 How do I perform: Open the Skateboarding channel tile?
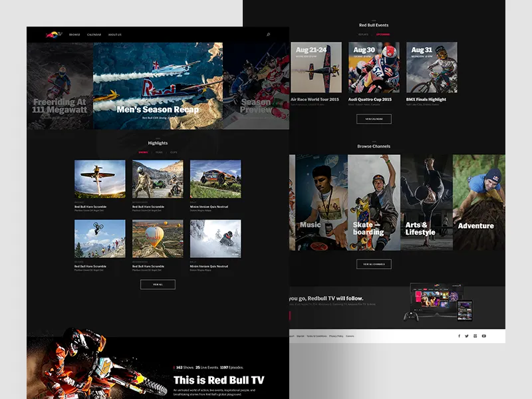pyautogui.click(x=374, y=203)
